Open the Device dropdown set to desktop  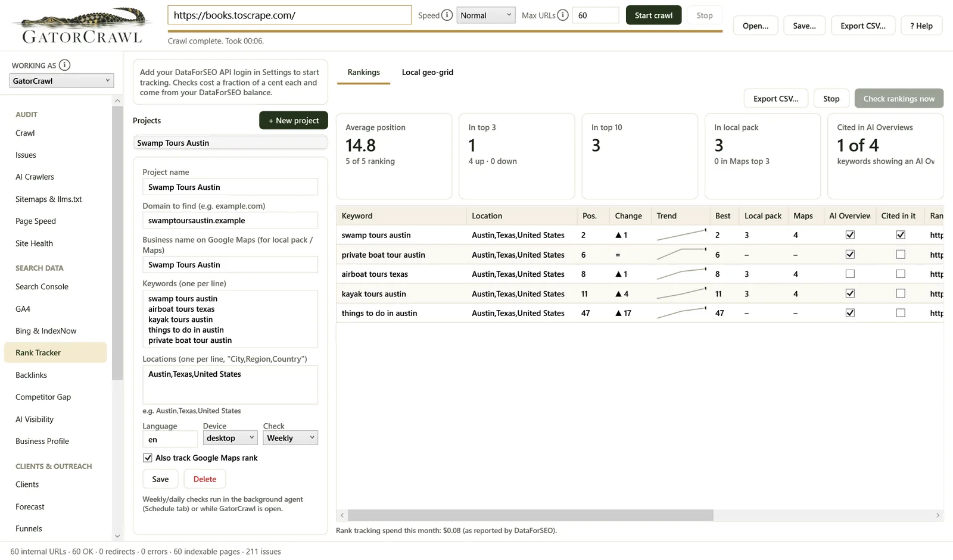(x=230, y=438)
